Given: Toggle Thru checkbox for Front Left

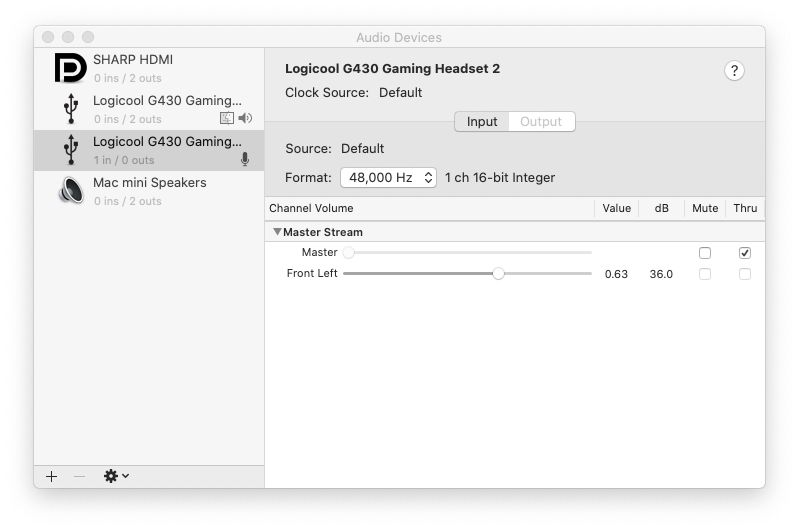Looking at the screenshot, I should (744, 274).
